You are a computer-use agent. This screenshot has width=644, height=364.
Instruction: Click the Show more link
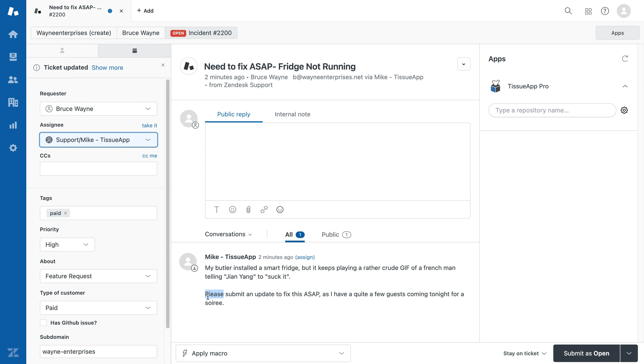click(107, 67)
